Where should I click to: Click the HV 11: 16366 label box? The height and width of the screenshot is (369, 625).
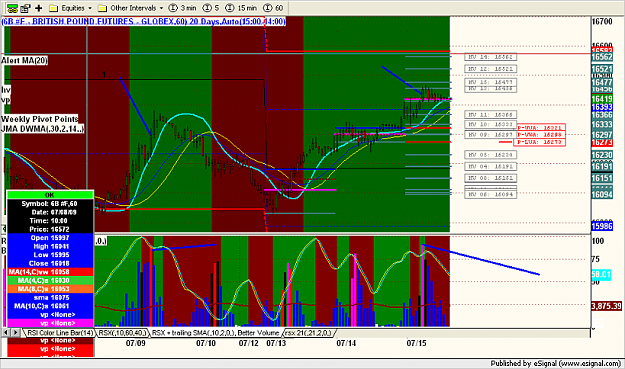pos(491,115)
